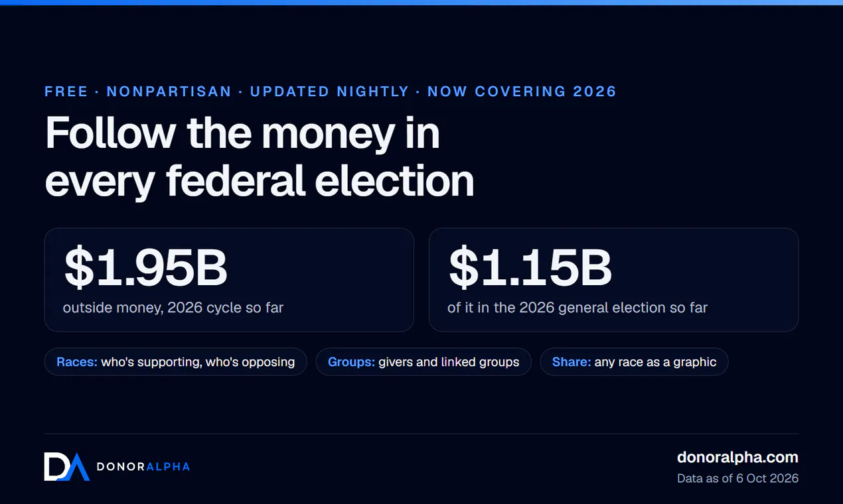Viewport: 843px width, 504px height.
Task: Click the every federal election headline line
Action: coord(260,180)
